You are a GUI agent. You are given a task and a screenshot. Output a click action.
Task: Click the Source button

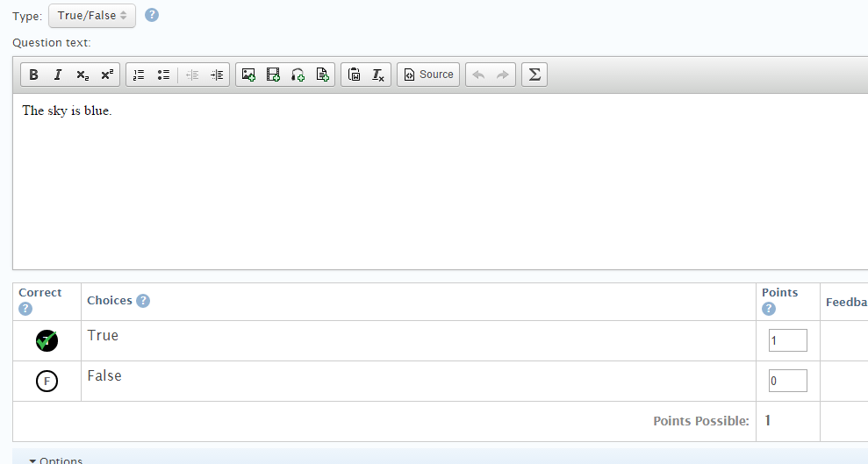[428, 75]
